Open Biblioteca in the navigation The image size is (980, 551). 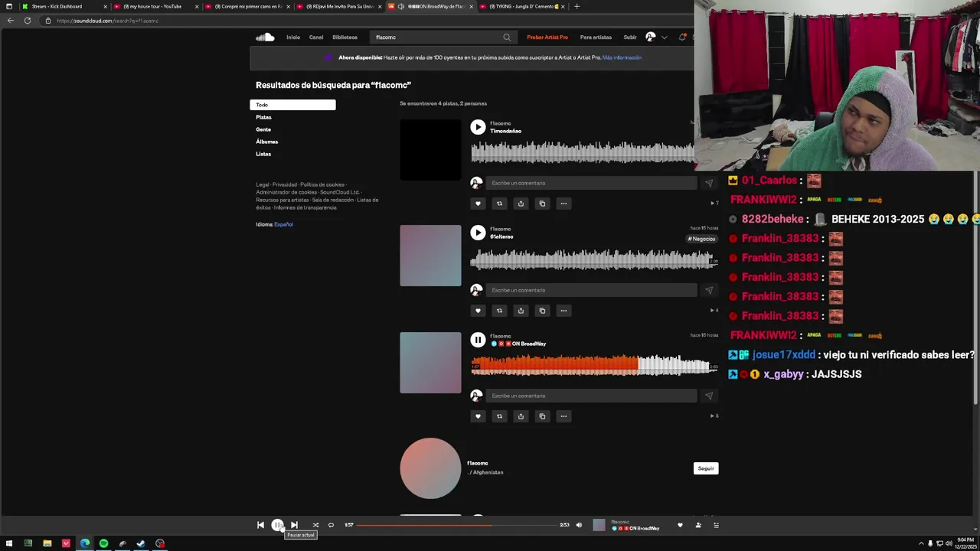pyautogui.click(x=345, y=37)
